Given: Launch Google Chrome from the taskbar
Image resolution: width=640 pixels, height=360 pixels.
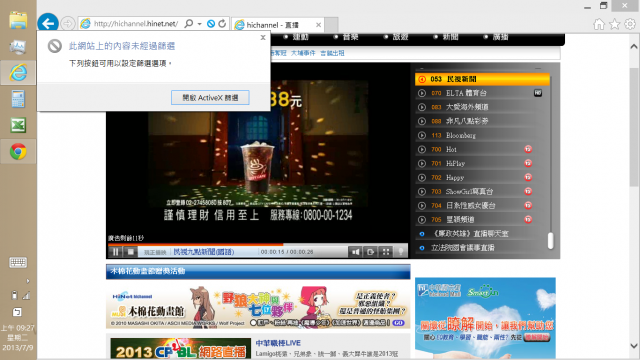Looking at the screenshot, I should [x=18, y=151].
